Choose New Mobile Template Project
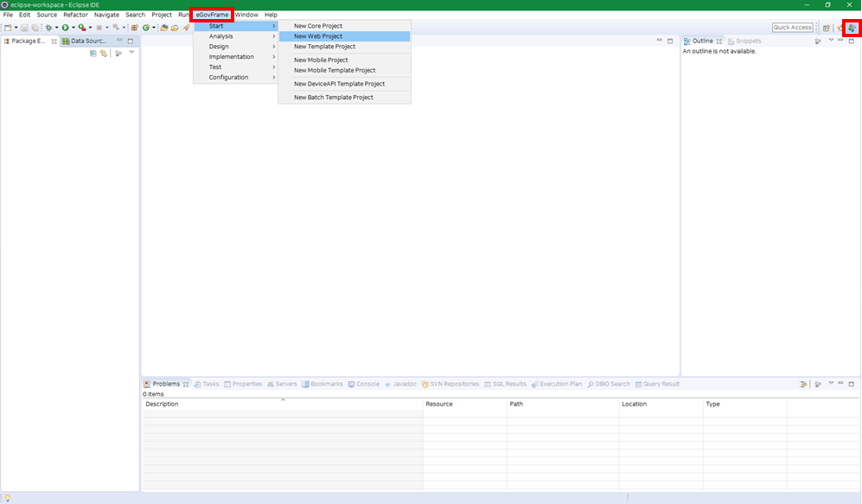The image size is (862, 504). 345,70
